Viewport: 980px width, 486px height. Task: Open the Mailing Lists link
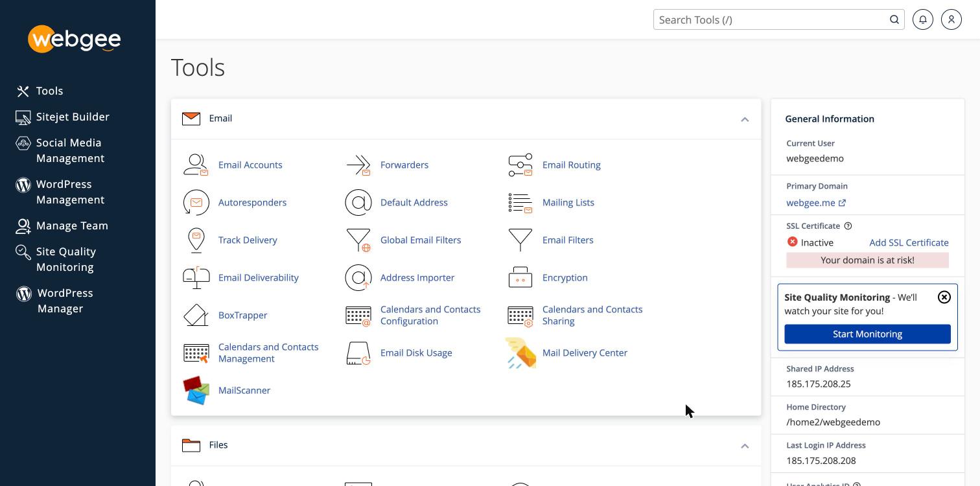[x=568, y=202]
